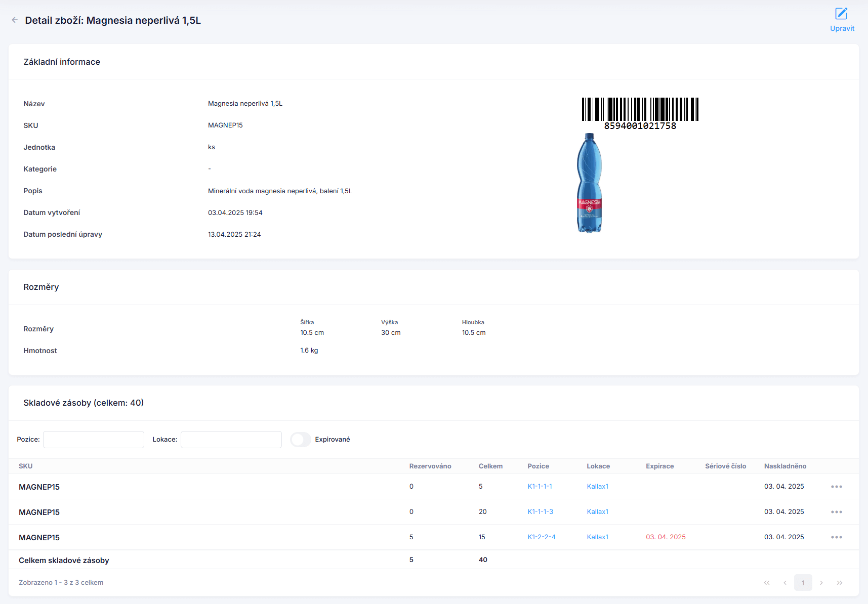Select the weight value 1.6 kg
The width and height of the screenshot is (868, 604).
click(309, 351)
